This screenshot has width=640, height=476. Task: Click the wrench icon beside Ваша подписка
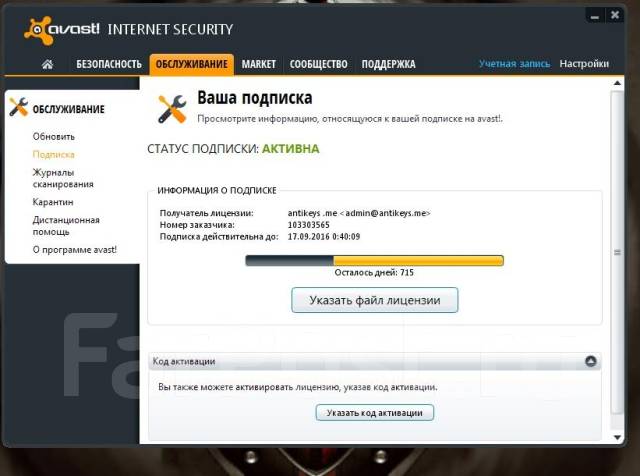172,109
